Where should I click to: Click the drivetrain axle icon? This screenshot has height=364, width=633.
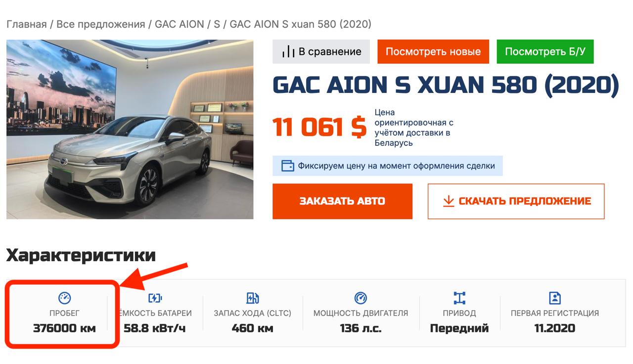[x=459, y=298]
